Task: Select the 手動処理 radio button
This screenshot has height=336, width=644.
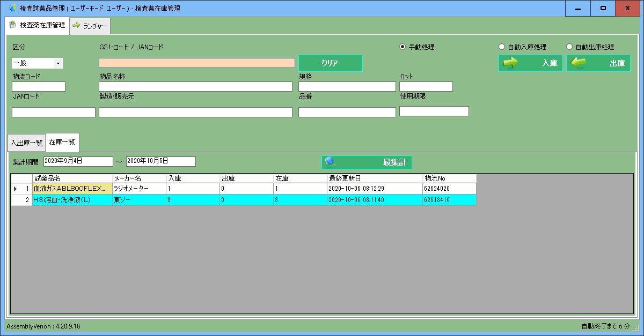Action: 402,46
